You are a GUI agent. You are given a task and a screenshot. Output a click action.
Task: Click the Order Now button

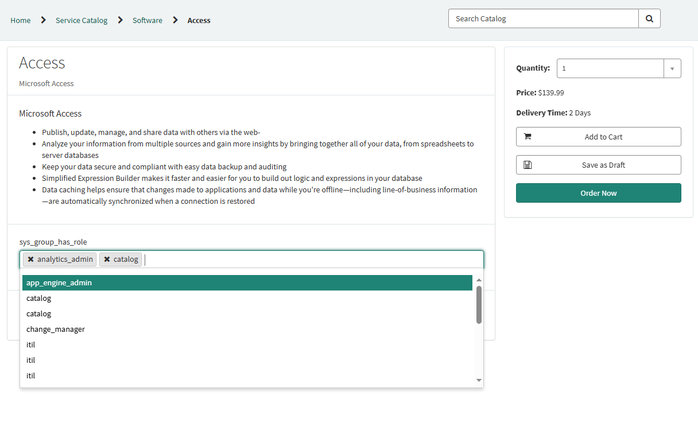[598, 193]
